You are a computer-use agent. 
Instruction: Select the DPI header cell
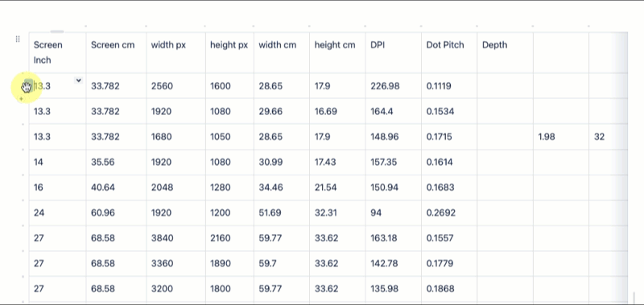click(394, 52)
